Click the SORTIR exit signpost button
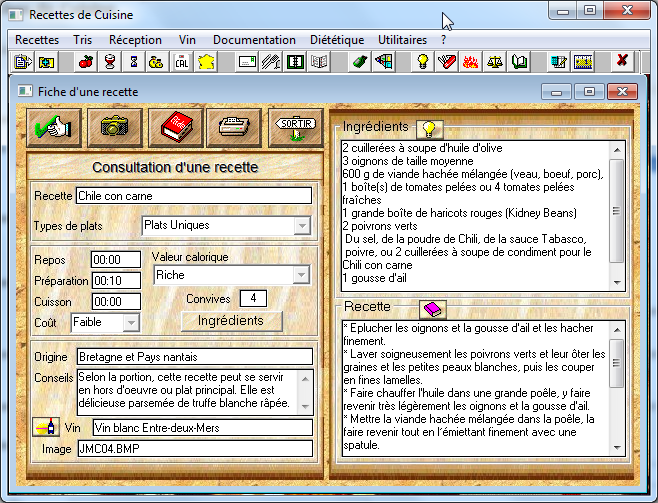 pyautogui.click(x=296, y=128)
